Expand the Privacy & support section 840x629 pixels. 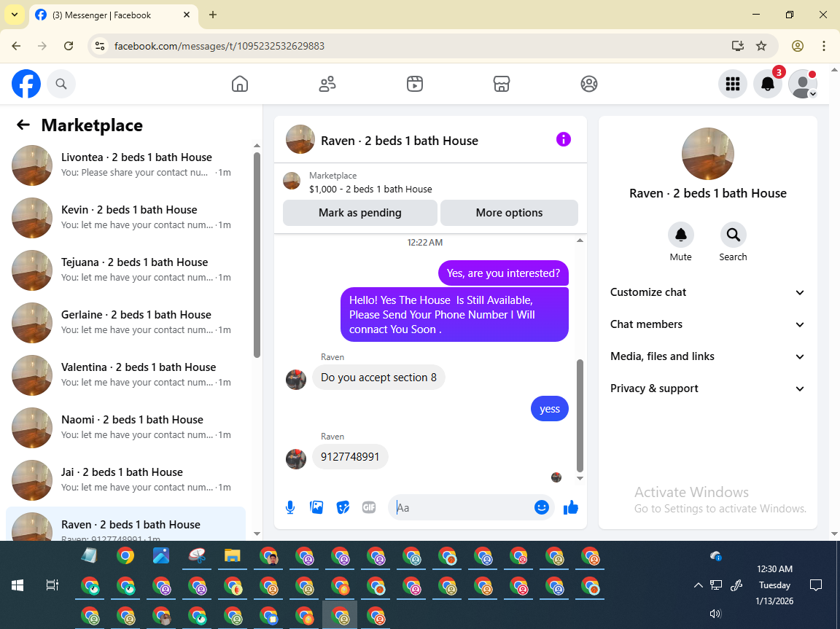point(707,388)
